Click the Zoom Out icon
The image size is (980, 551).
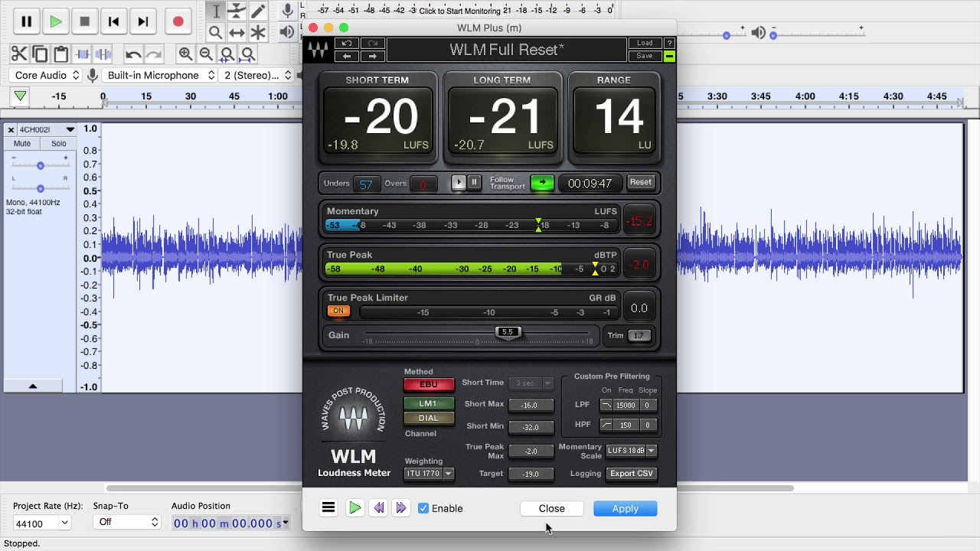tap(206, 54)
